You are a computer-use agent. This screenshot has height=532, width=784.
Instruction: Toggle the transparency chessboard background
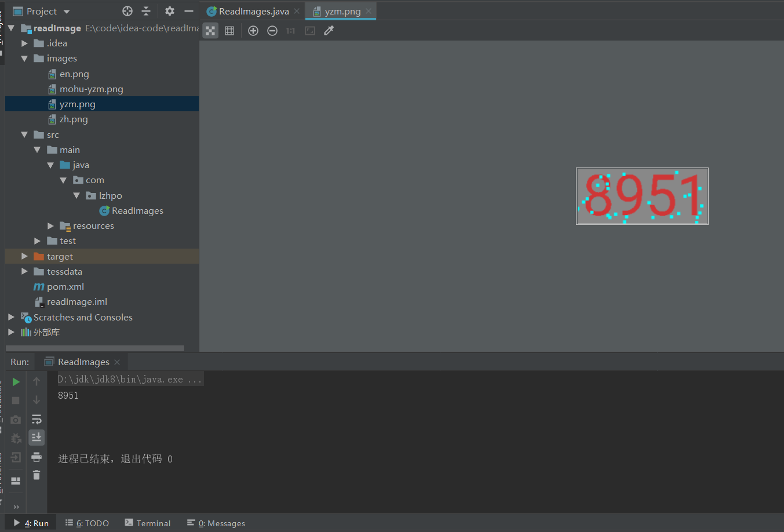[x=210, y=30]
